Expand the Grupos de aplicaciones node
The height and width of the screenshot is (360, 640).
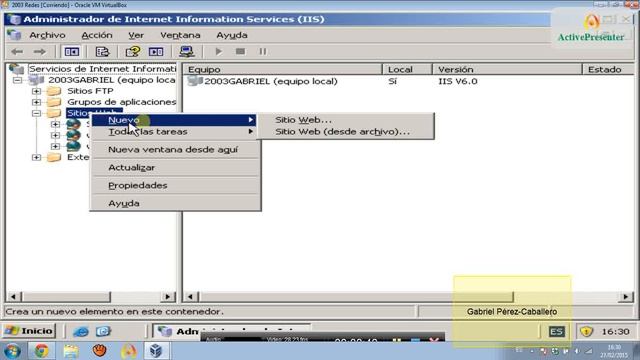36,102
